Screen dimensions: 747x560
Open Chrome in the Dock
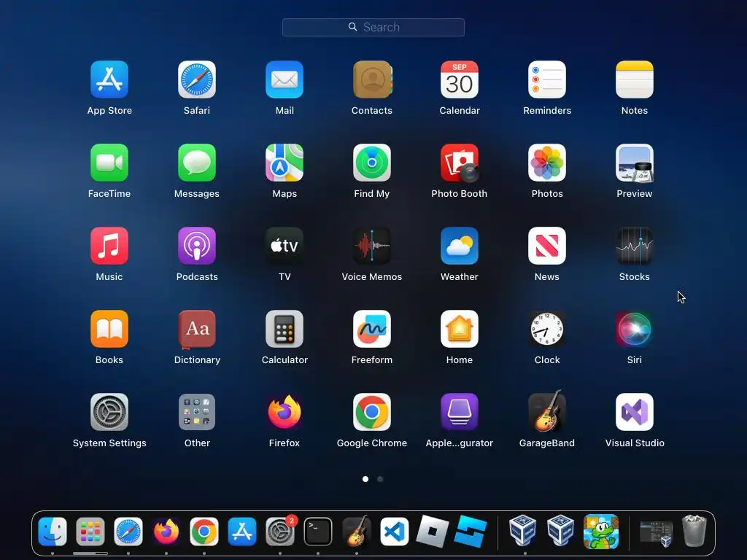[204, 532]
